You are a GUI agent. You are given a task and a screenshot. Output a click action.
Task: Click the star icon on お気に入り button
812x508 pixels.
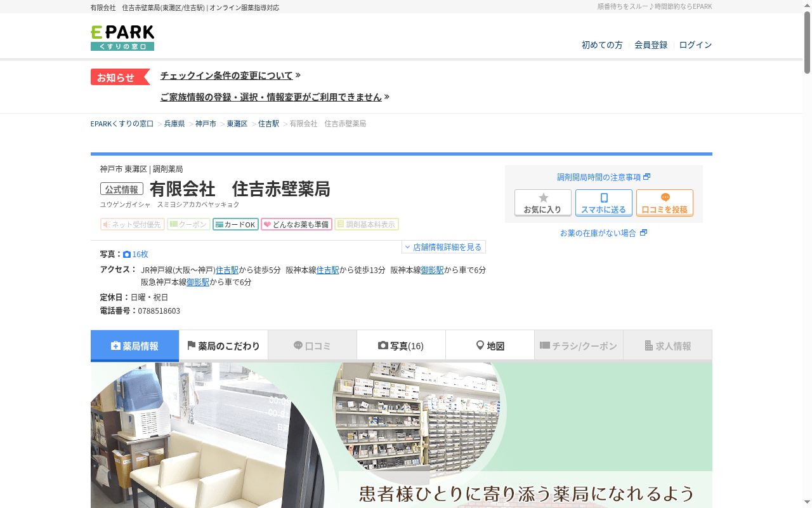(x=543, y=198)
